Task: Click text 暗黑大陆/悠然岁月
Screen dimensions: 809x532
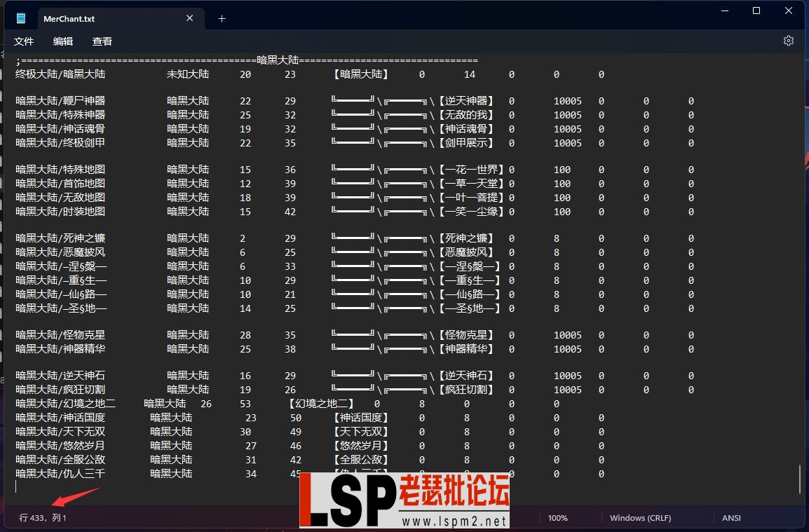Action: click(x=60, y=445)
